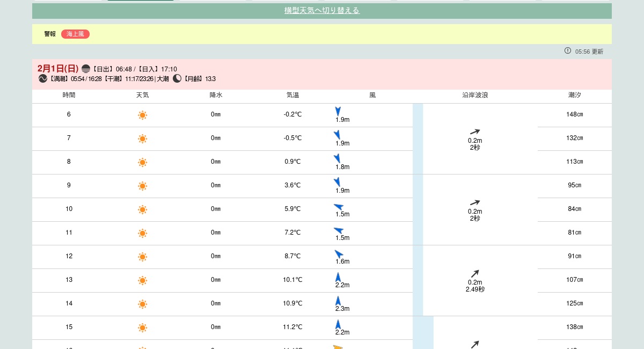Image resolution: width=644 pixels, height=349 pixels.
Task: Click the 148cm tide value at 6:00
Action: click(575, 114)
